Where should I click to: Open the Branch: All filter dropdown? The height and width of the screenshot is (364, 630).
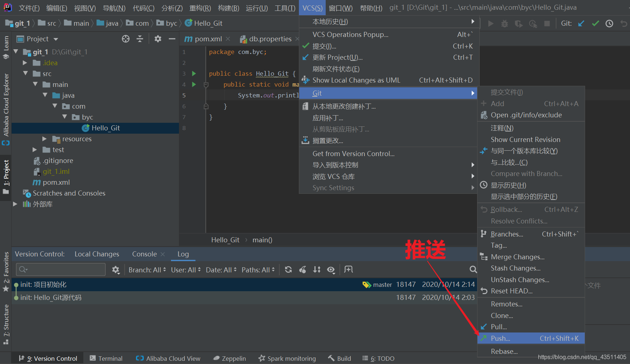click(147, 270)
